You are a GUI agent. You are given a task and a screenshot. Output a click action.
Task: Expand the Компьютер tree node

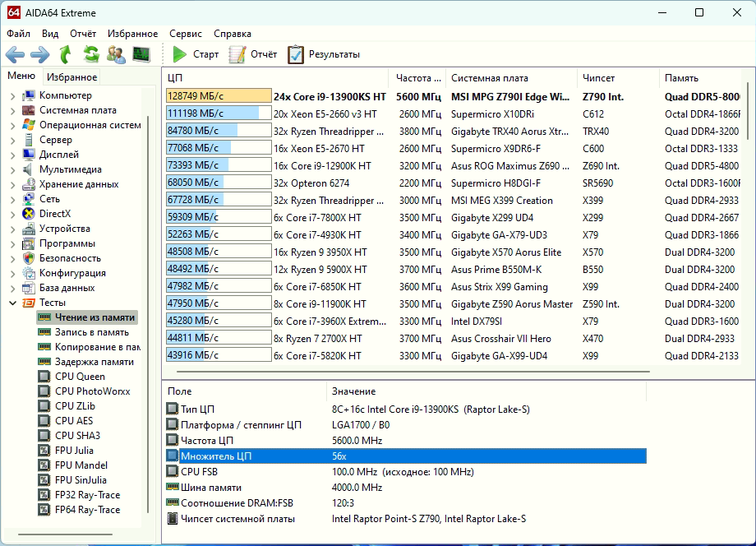click(12, 95)
